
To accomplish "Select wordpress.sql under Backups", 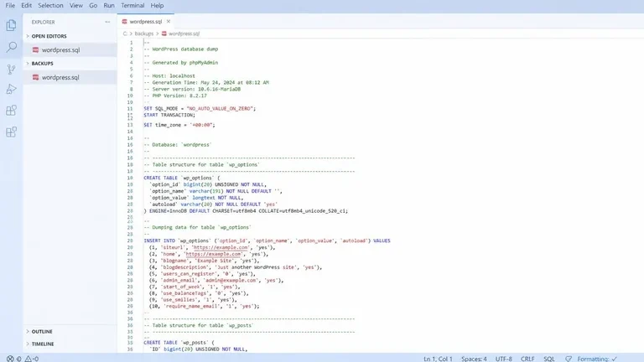I will pyautogui.click(x=70, y=77).
